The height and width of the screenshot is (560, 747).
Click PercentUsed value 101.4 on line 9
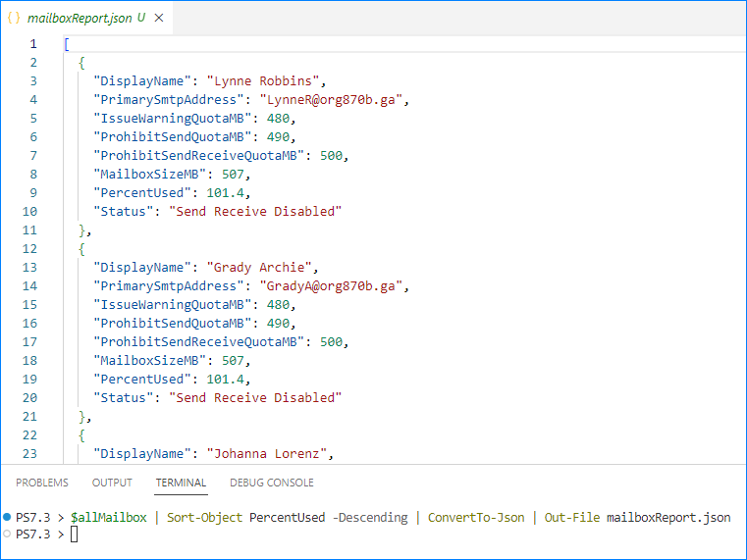226,192
